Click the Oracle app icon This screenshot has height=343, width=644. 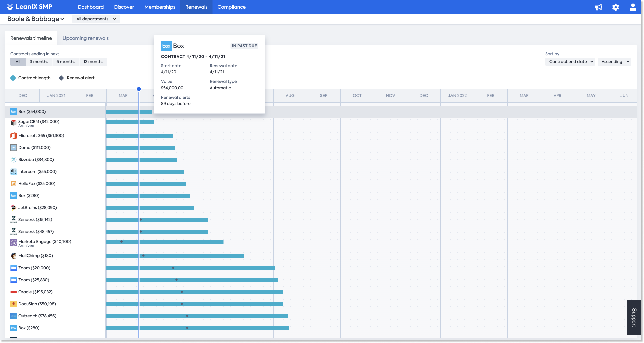pyautogui.click(x=14, y=292)
